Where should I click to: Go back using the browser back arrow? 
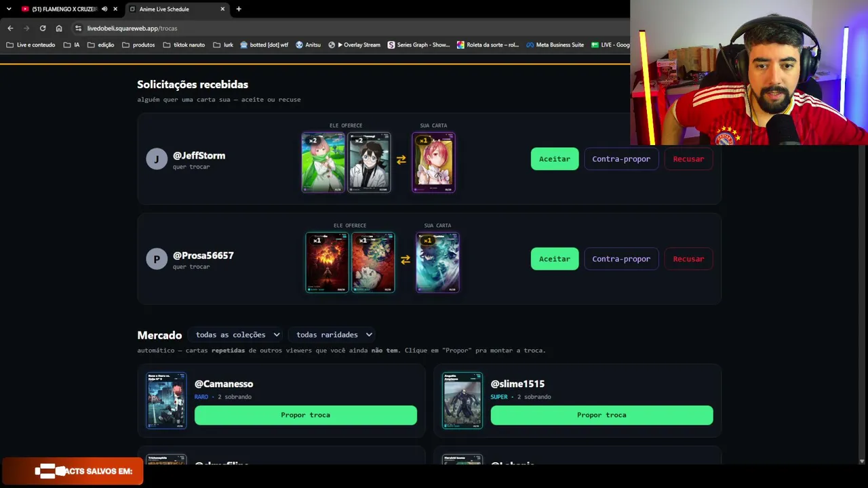10,28
